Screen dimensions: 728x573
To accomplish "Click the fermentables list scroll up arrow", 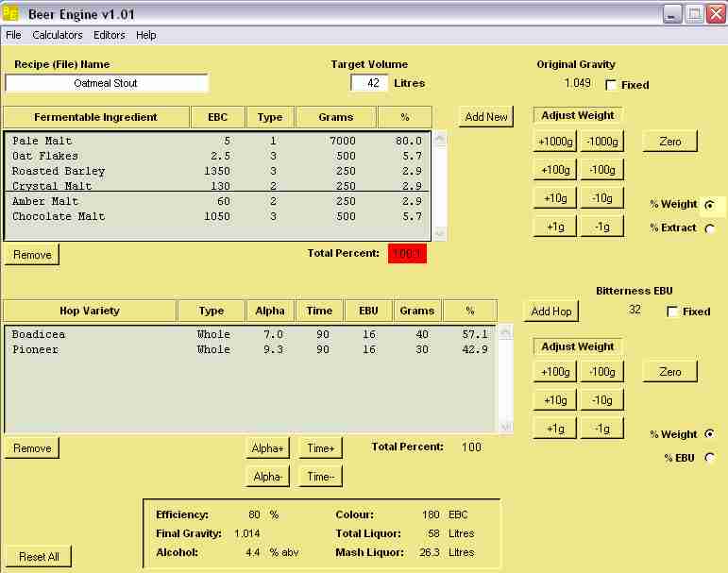I will click(x=440, y=139).
